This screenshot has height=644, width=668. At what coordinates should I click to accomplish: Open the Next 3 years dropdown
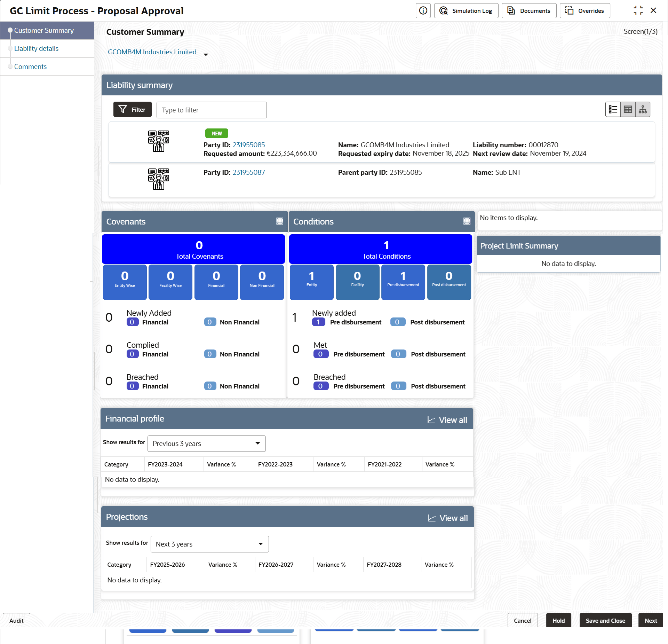209,544
